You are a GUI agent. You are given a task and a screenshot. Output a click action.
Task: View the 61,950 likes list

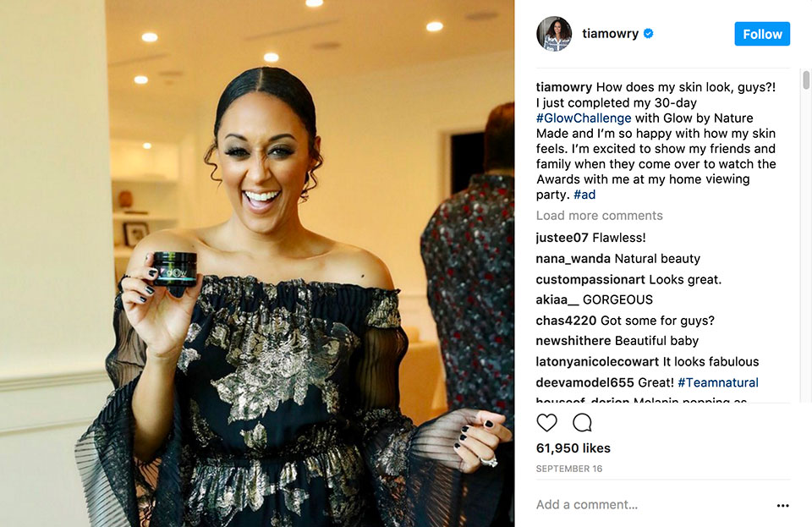coord(573,448)
